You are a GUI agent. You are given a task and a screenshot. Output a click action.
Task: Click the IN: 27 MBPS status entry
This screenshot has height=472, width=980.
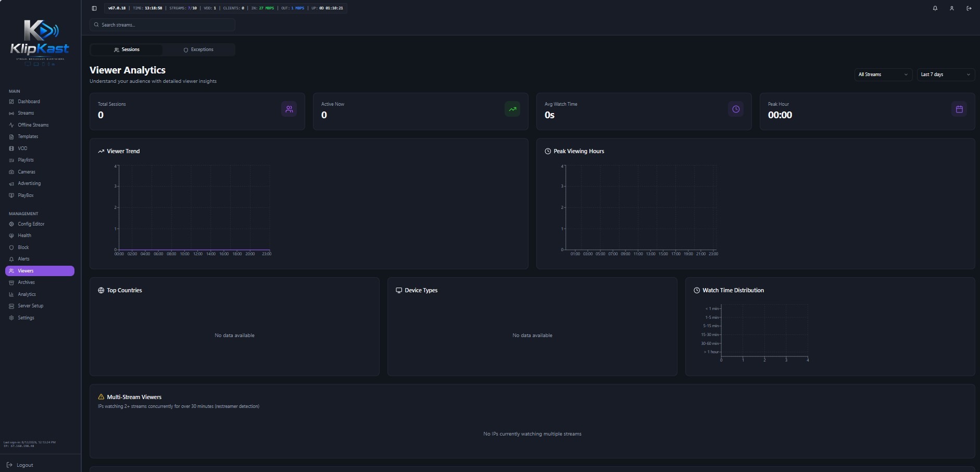click(x=262, y=8)
